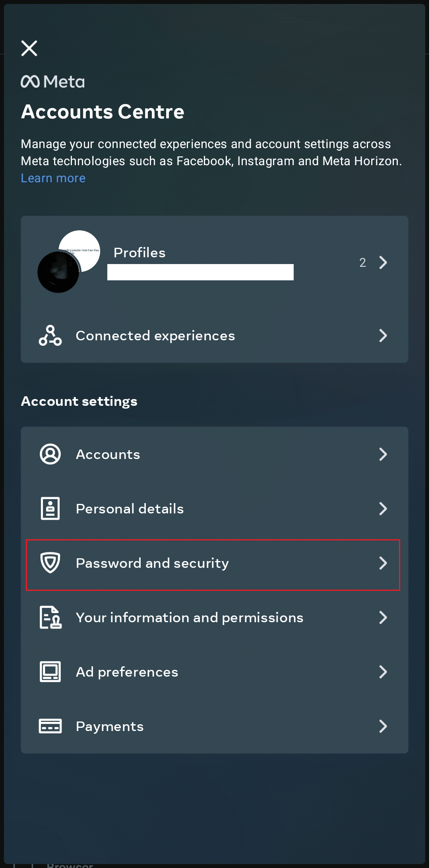Click the information and permissions document icon
This screenshot has width=430, height=868.
[50, 617]
